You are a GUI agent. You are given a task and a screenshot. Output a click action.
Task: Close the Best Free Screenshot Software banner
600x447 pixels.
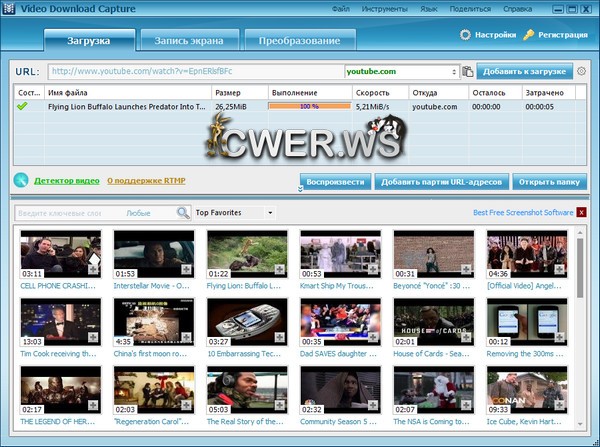581,213
